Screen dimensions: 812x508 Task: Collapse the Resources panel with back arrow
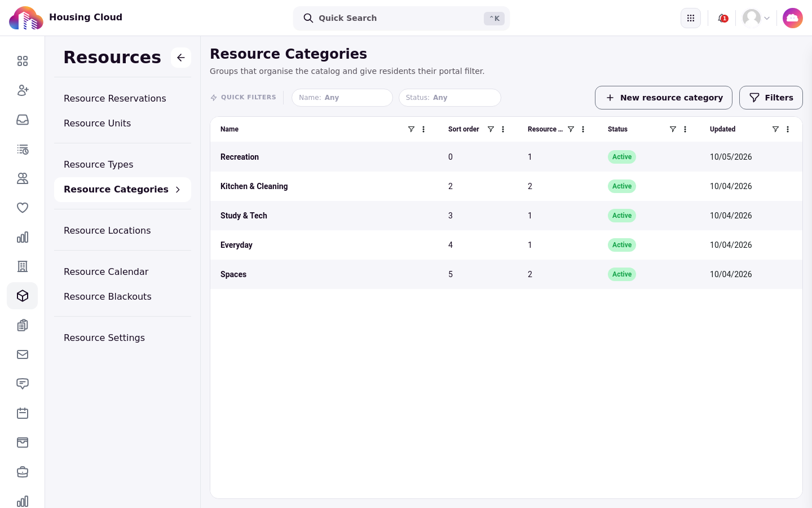click(x=181, y=58)
